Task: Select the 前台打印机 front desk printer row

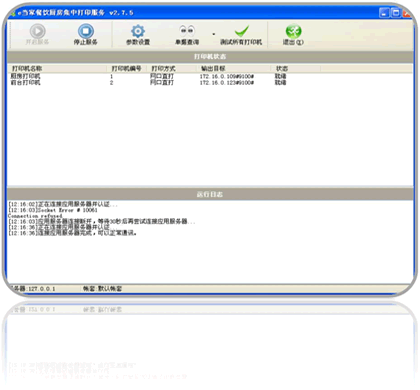Action: [210, 82]
